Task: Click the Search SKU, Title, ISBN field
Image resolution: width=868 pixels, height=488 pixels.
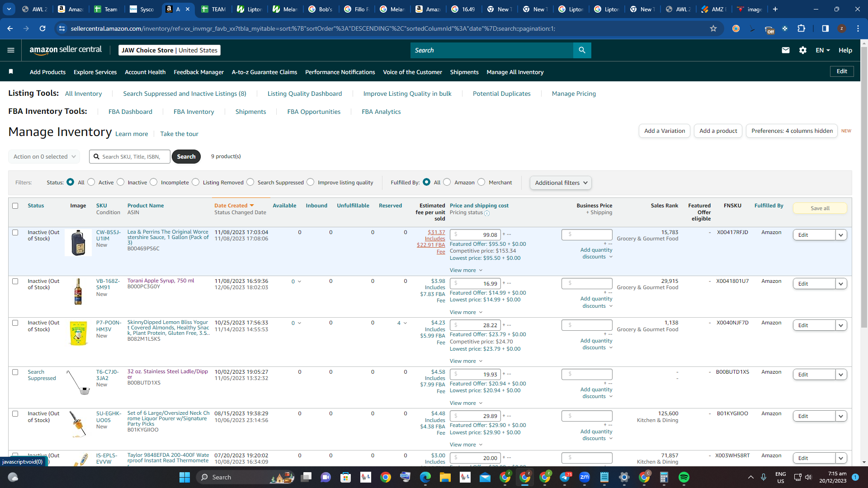Action: (130, 157)
